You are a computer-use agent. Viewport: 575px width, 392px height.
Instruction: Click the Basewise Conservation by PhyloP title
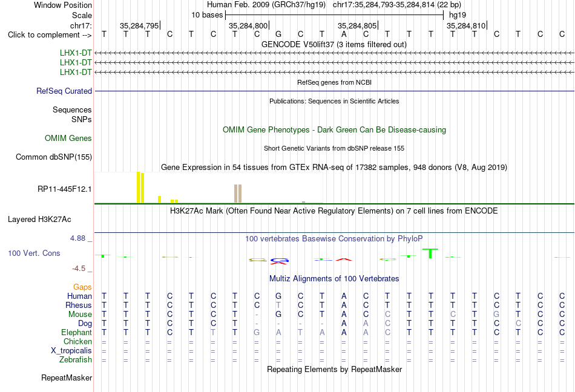pyautogui.click(x=333, y=239)
